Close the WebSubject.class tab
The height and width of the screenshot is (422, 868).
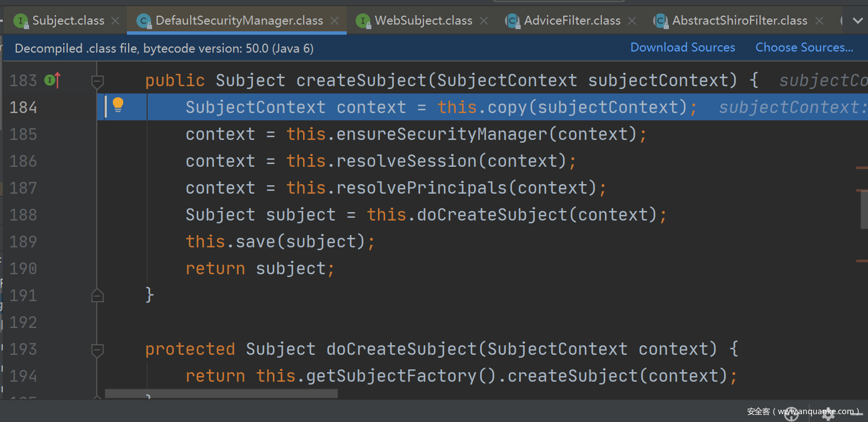point(484,21)
